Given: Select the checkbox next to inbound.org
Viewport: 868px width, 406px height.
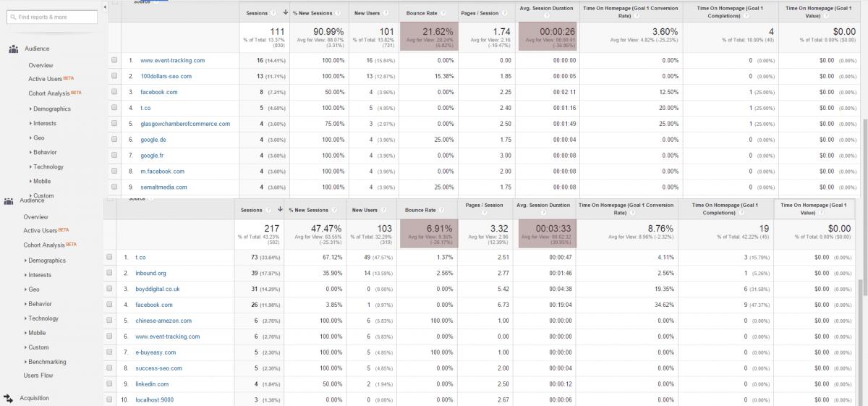Looking at the screenshot, I should point(109,273).
